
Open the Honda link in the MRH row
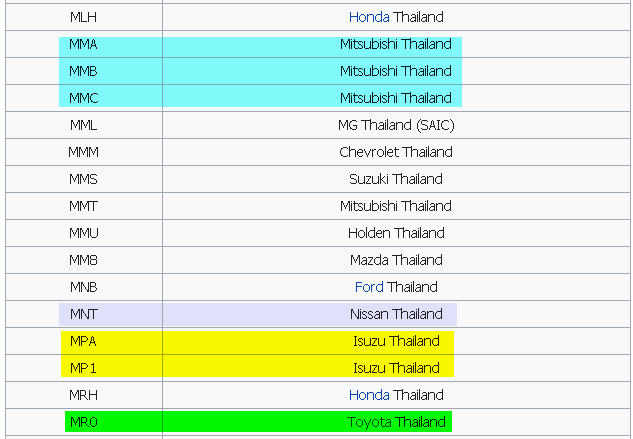click(369, 395)
